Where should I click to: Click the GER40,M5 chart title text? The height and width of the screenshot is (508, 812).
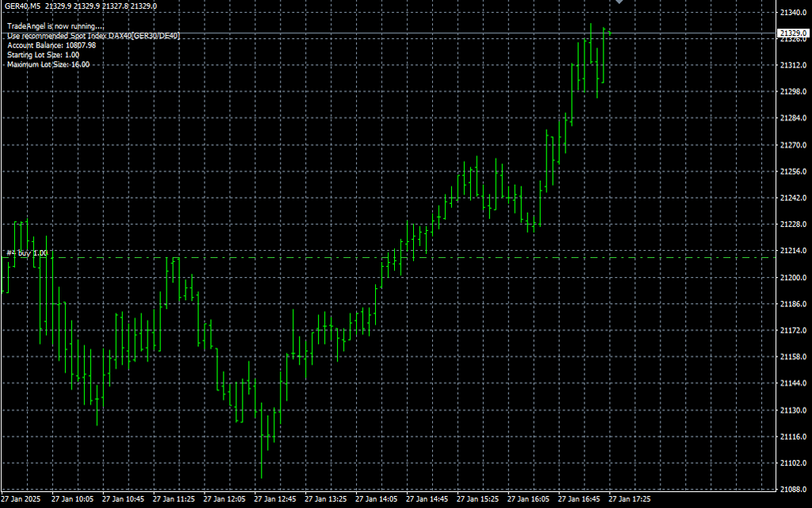(22, 6)
